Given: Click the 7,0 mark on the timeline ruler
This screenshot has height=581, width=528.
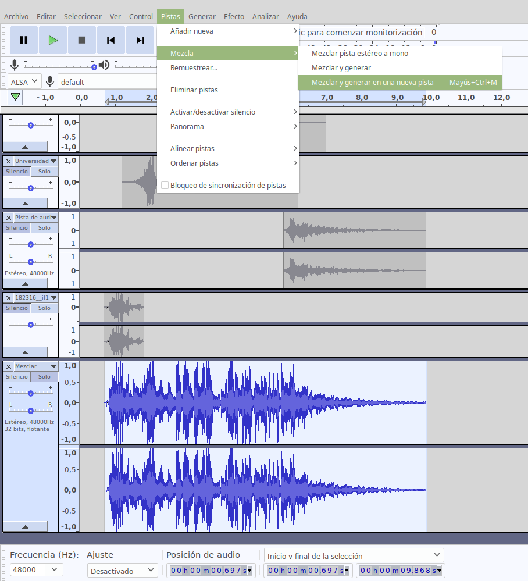Looking at the screenshot, I should [327, 97].
